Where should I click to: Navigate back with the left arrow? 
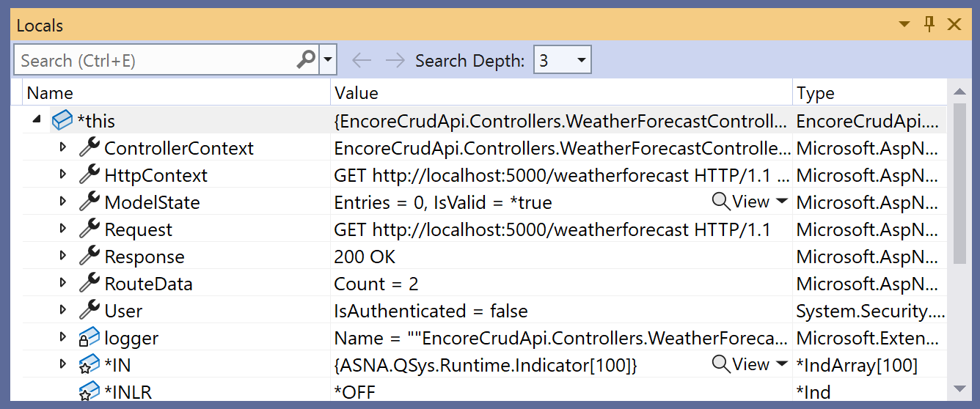(x=362, y=60)
